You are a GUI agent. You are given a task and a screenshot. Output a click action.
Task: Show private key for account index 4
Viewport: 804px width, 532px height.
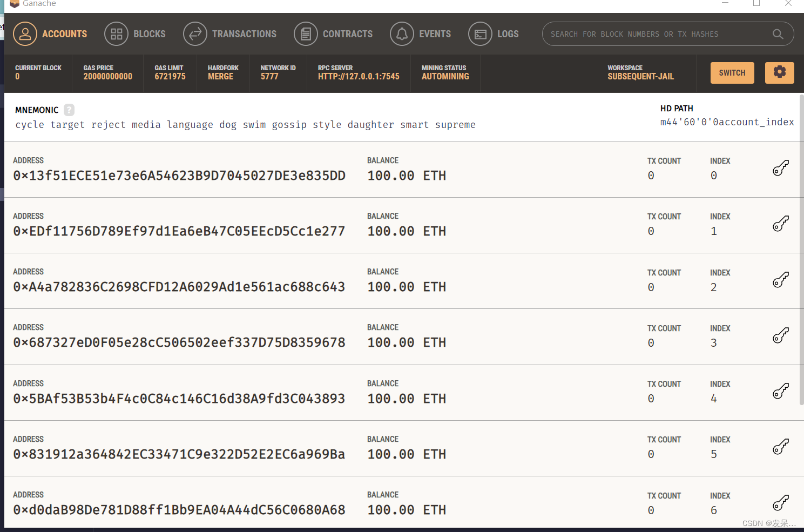click(781, 391)
